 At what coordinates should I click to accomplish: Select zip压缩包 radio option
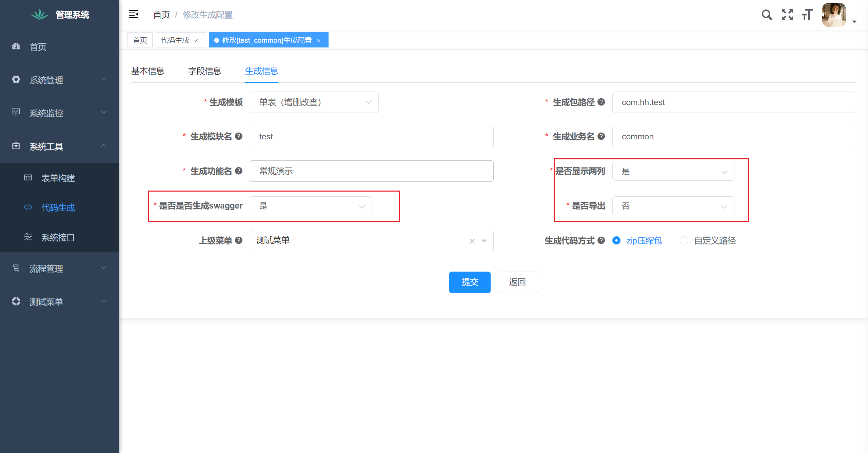click(x=637, y=240)
